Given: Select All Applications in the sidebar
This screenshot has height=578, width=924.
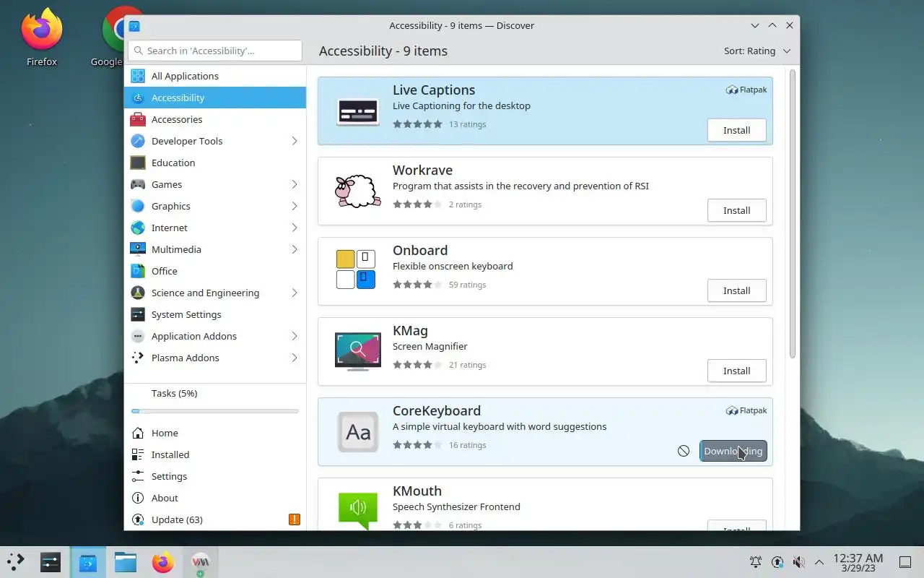Looking at the screenshot, I should click(215, 76).
